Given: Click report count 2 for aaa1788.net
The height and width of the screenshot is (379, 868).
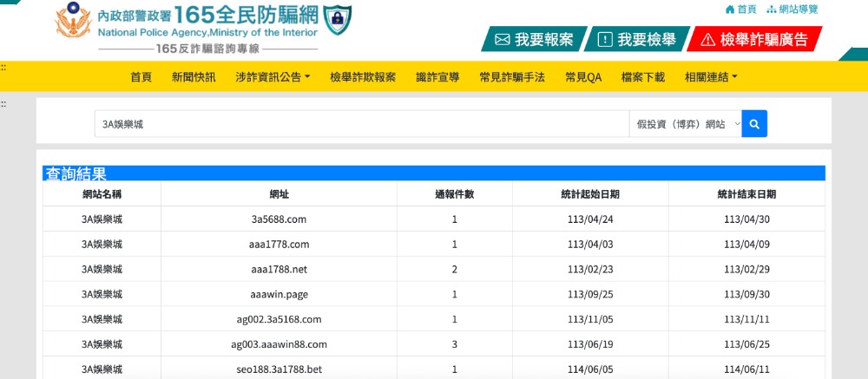Looking at the screenshot, I should tap(455, 270).
